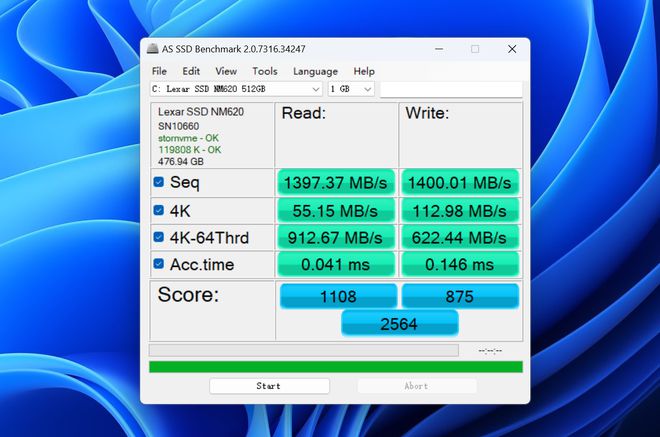Click the Write: column header

tap(427, 113)
